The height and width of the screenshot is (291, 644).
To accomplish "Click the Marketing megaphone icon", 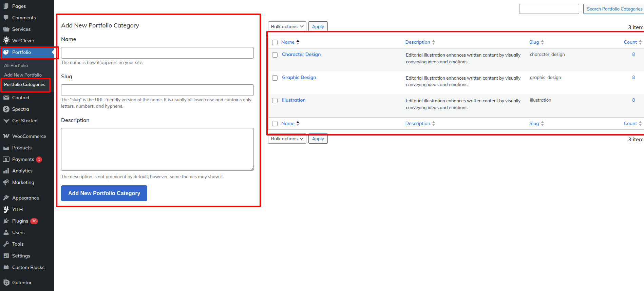I will 6,182.
